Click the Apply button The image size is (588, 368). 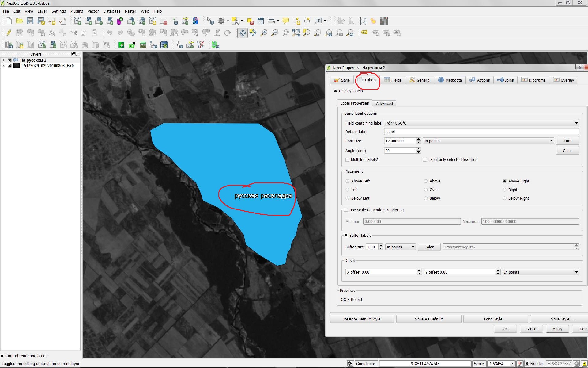pyautogui.click(x=557, y=329)
